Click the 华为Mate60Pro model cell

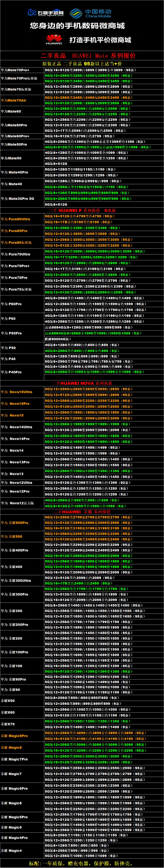pos(22,125)
